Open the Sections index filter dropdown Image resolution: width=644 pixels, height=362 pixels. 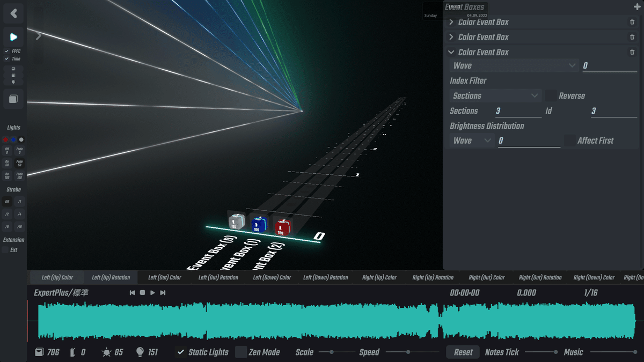(495, 95)
